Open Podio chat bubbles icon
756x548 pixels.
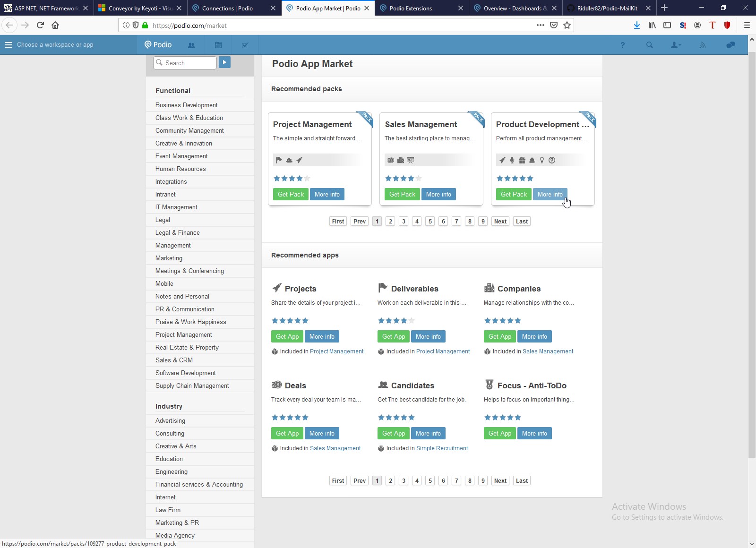pyautogui.click(x=730, y=45)
